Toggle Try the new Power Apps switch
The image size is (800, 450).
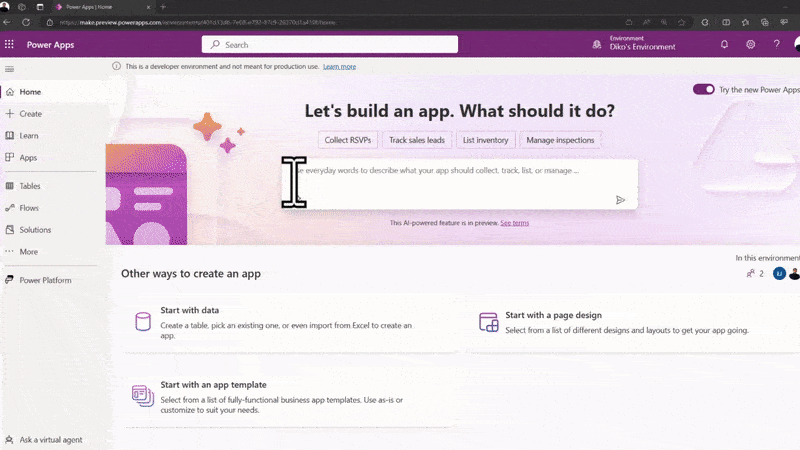[704, 89]
